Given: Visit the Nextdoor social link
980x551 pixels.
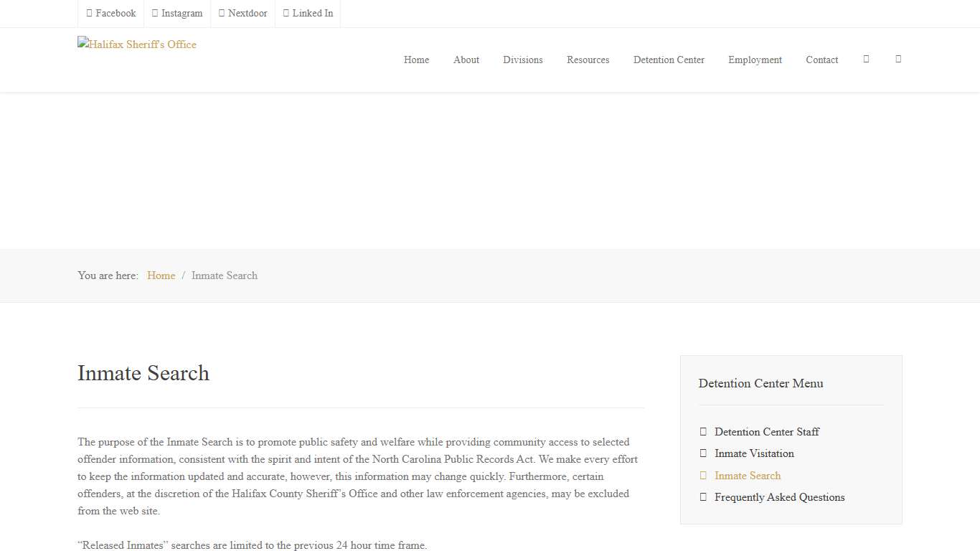Looking at the screenshot, I should click(x=242, y=13).
